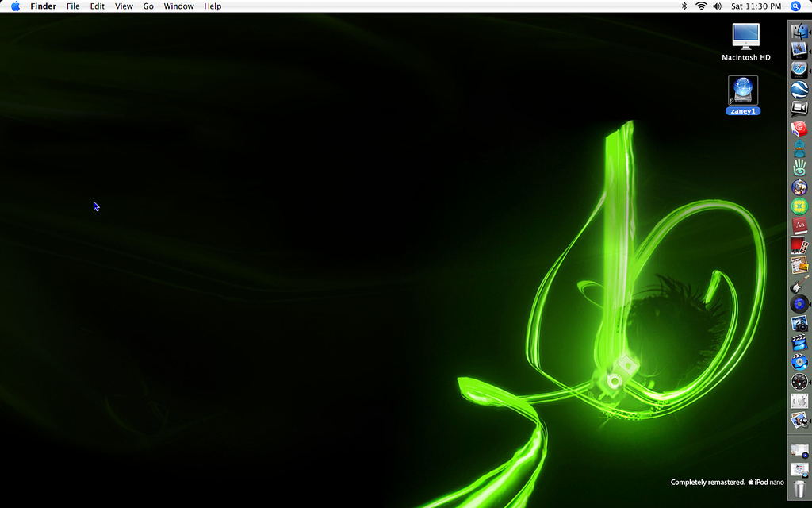Open the Apple menu

16,6
